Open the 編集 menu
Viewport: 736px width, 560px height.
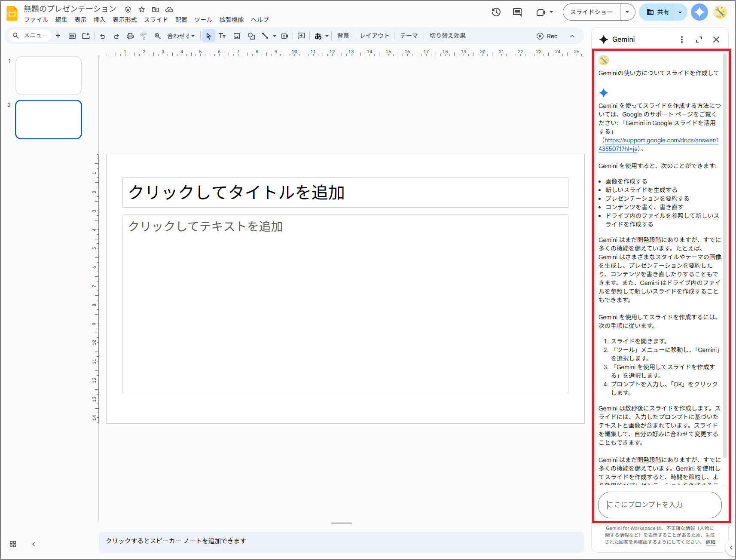[61, 20]
